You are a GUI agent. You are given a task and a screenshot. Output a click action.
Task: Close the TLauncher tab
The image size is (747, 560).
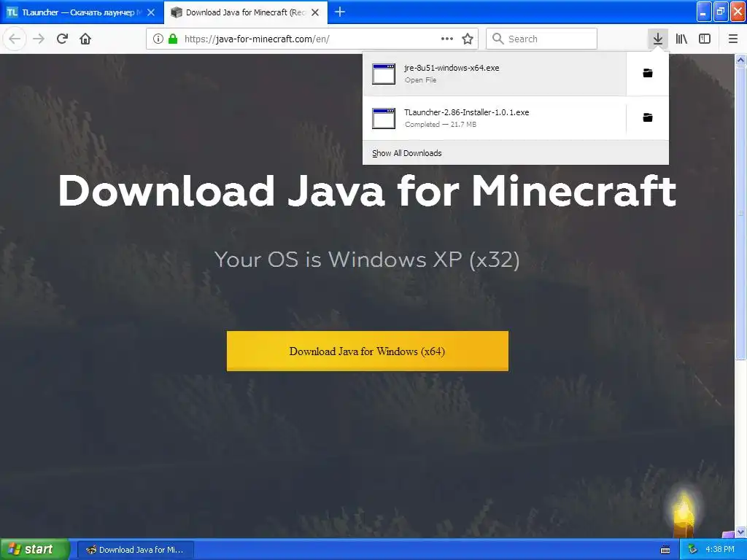point(151,12)
